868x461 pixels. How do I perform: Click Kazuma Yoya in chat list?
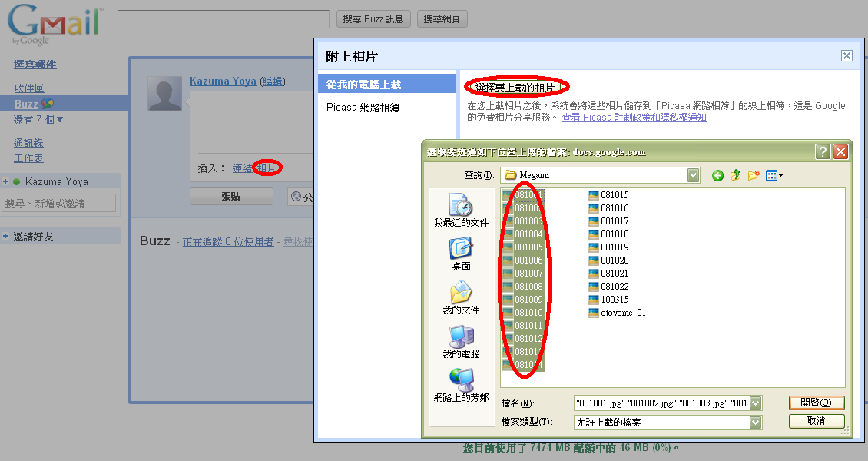click(x=57, y=181)
